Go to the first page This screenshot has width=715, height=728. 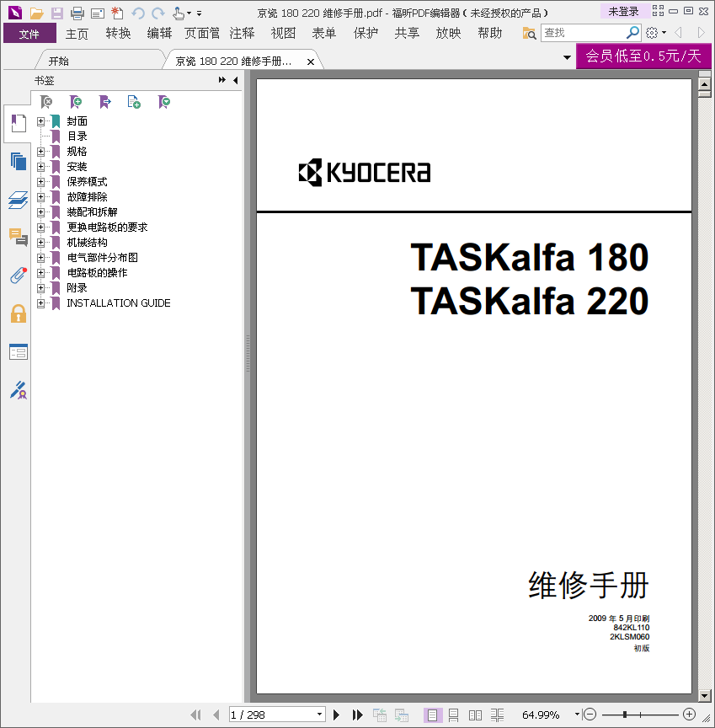(x=195, y=715)
